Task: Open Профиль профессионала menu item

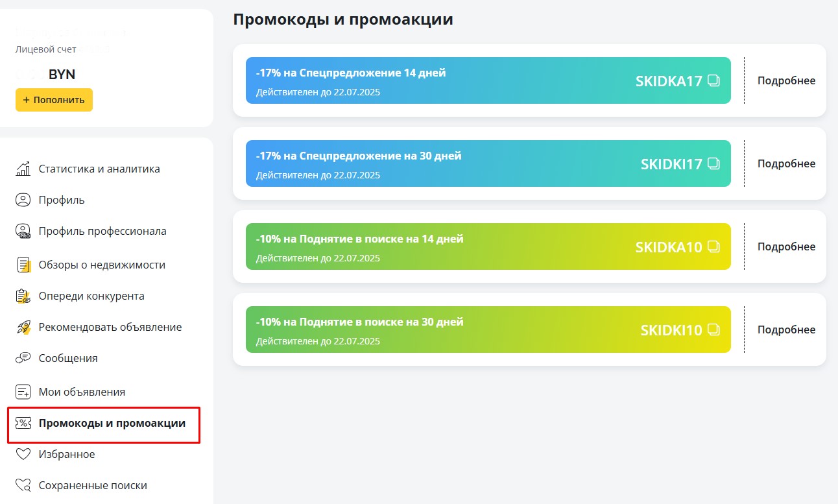Action: [x=102, y=231]
